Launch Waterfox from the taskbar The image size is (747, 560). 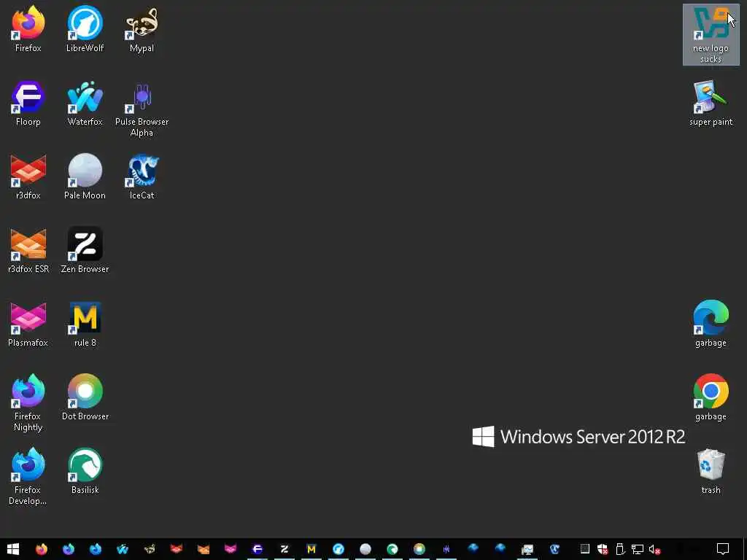coord(123,549)
